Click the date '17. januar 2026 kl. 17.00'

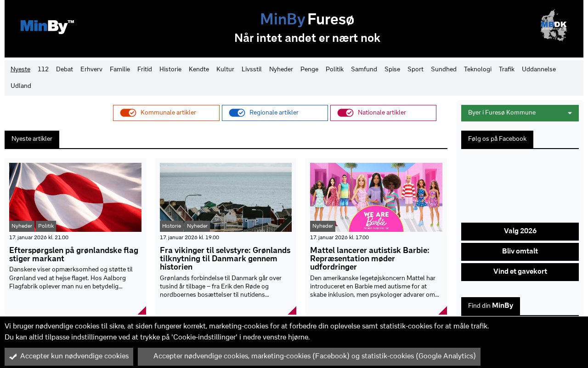[339, 238]
